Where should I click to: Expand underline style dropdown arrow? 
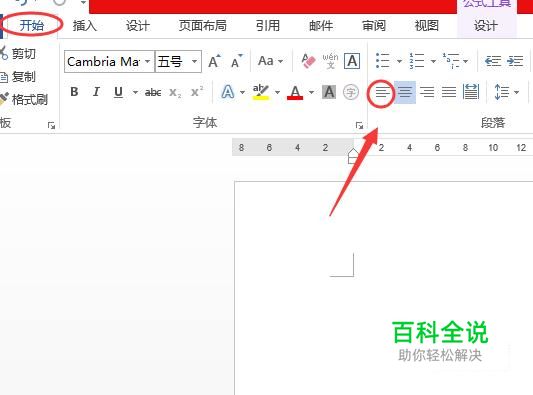(135, 92)
